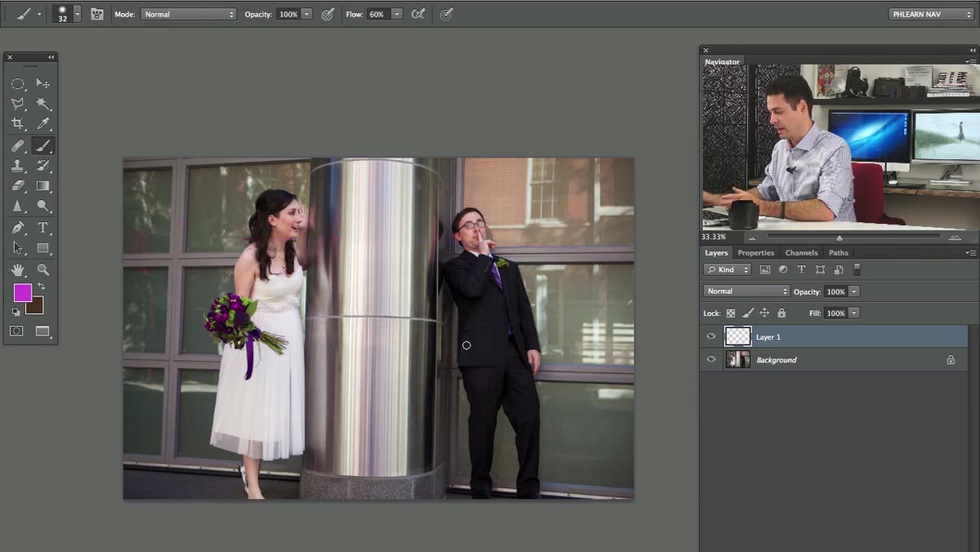Enable airbrush-style build-up
The image size is (980, 552).
[x=418, y=14]
